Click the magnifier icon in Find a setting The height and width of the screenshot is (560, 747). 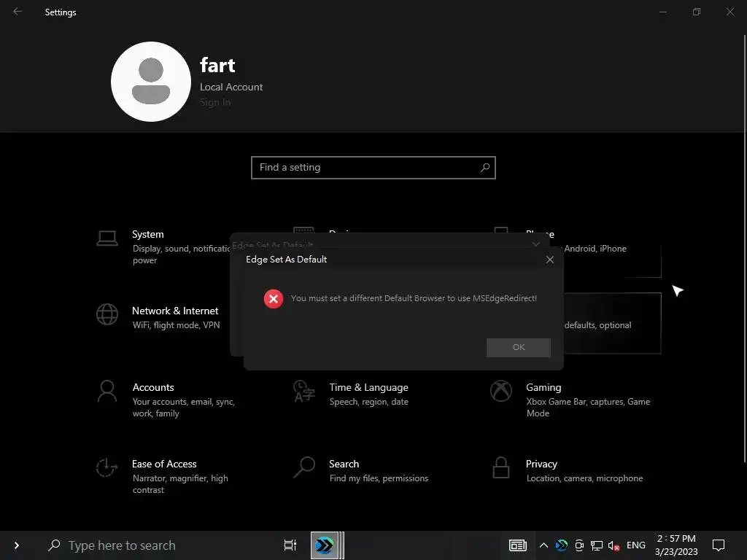pyautogui.click(x=485, y=168)
